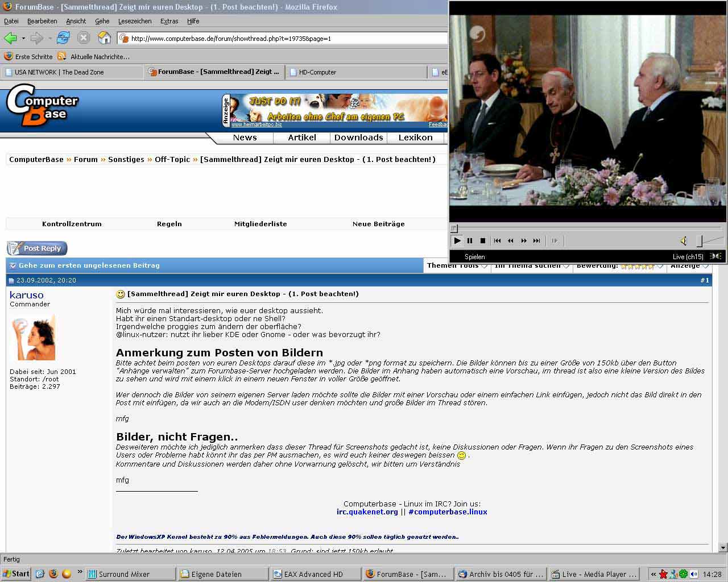The image size is (728, 582).
Task: Go back with the green arrow button
Action: pyautogui.click(x=10, y=38)
